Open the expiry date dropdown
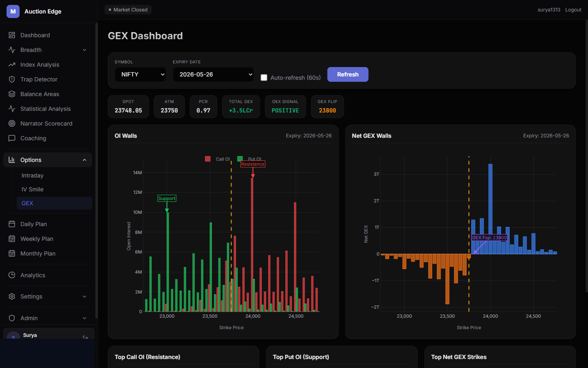 click(214, 74)
